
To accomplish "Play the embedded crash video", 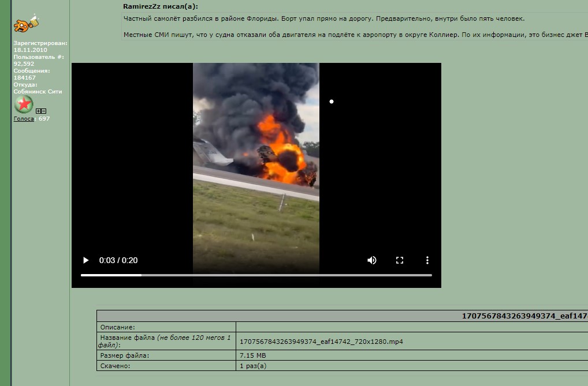I will [85, 260].
